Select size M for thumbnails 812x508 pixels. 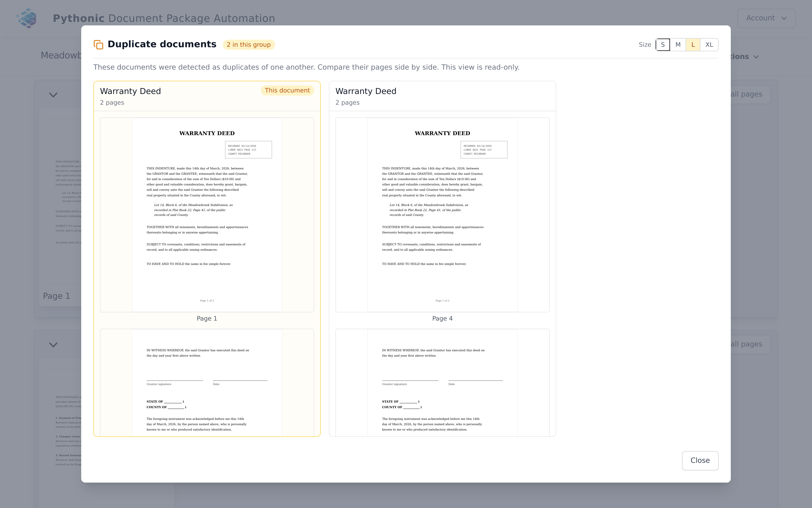(678, 45)
